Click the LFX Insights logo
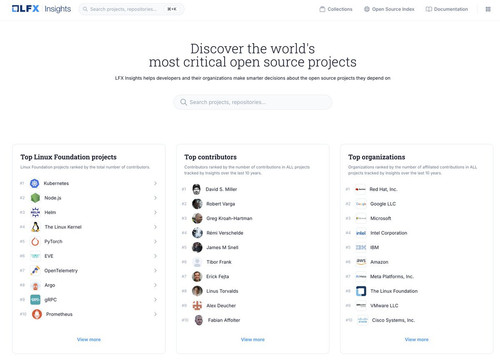 41,9
